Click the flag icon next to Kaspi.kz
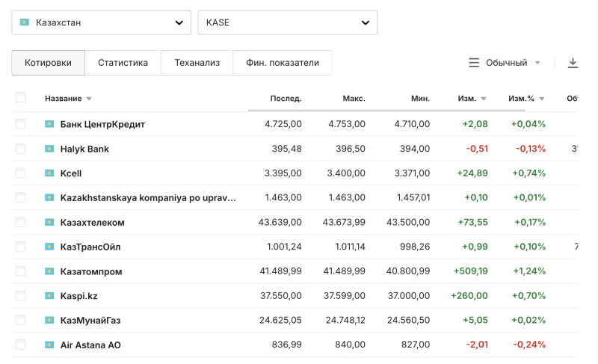 (49, 296)
